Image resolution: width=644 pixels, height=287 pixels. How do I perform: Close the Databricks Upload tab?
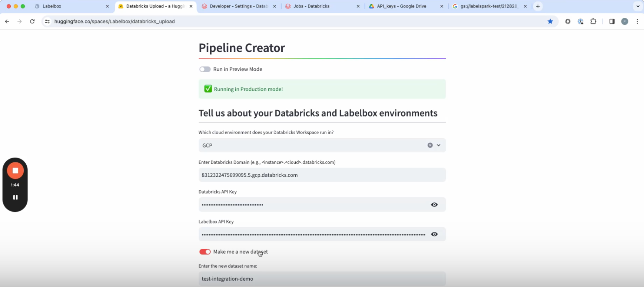tap(191, 6)
